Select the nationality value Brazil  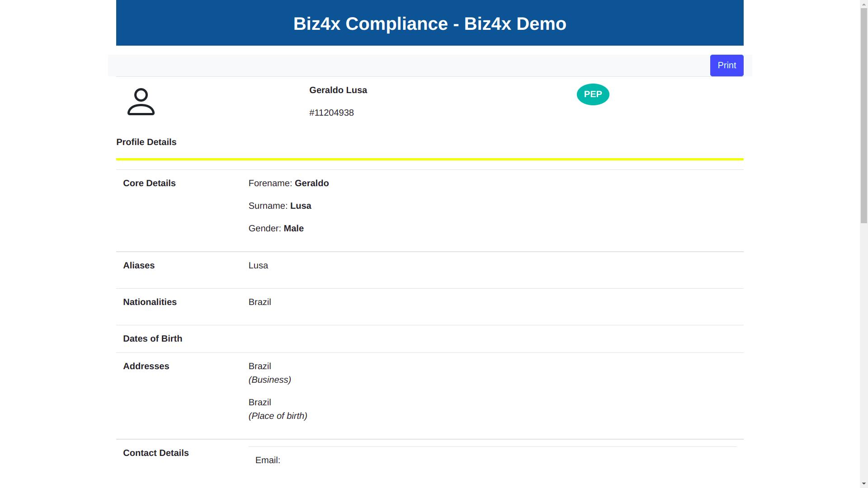click(x=260, y=302)
